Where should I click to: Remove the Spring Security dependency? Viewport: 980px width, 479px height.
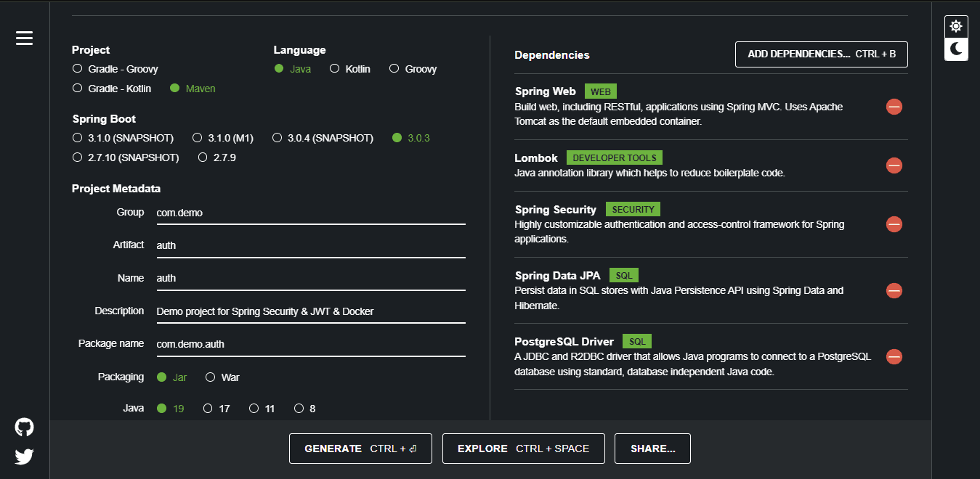[x=894, y=224]
